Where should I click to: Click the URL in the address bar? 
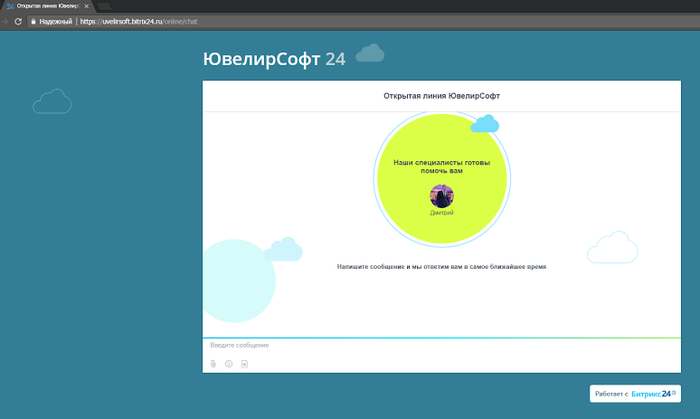coord(138,21)
